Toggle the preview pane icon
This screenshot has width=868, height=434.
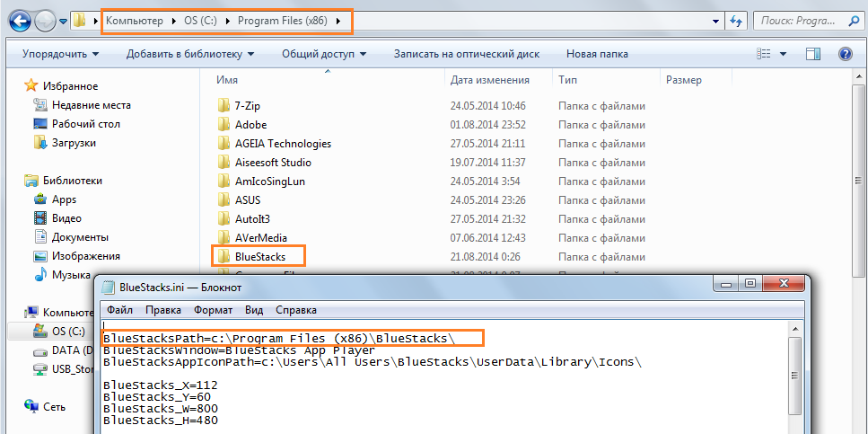coord(813,54)
